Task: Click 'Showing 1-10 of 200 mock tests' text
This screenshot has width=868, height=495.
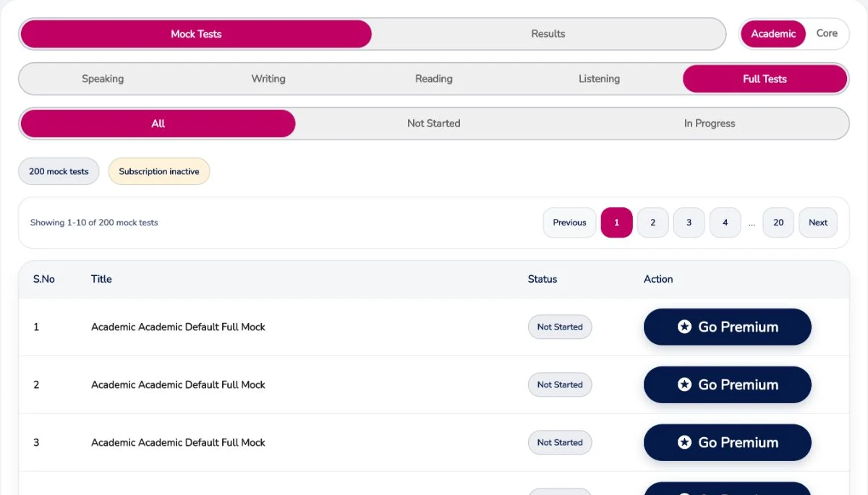Action: click(94, 223)
